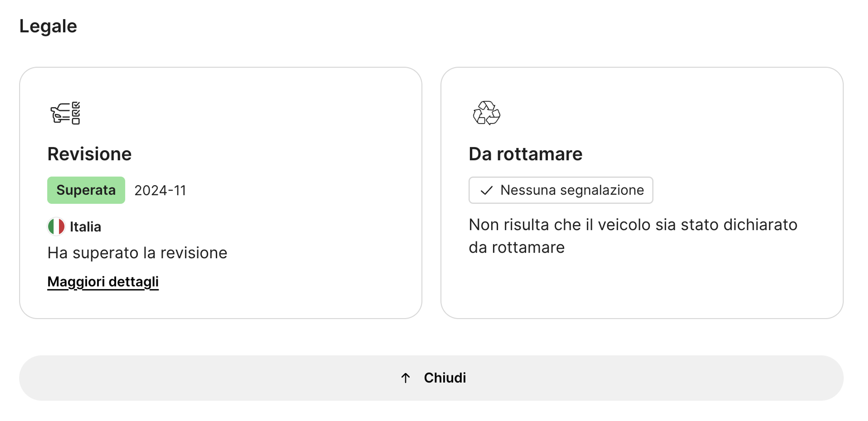868x421 pixels.
Task: Click the upward arrow inside the Chiudi button
Action: point(405,378)
